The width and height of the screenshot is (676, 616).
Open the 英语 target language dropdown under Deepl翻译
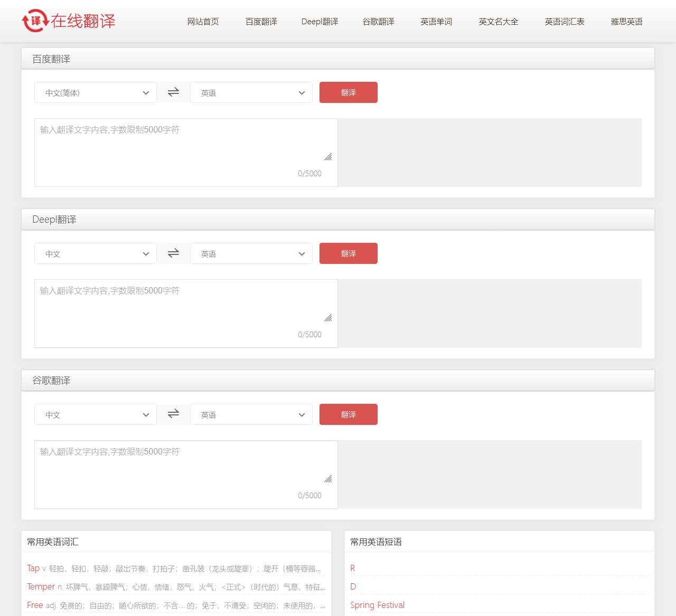click(x=251, y=253)
